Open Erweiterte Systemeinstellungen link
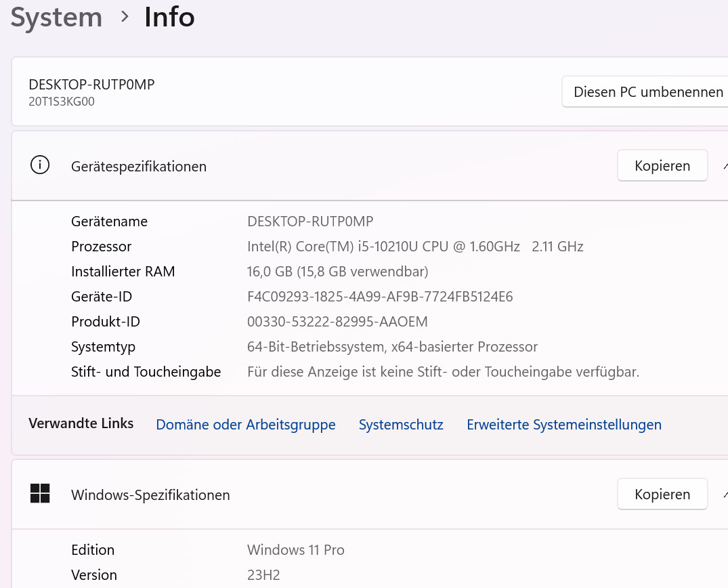The height and width of the screenshot is (588, 728). [564, 425]
